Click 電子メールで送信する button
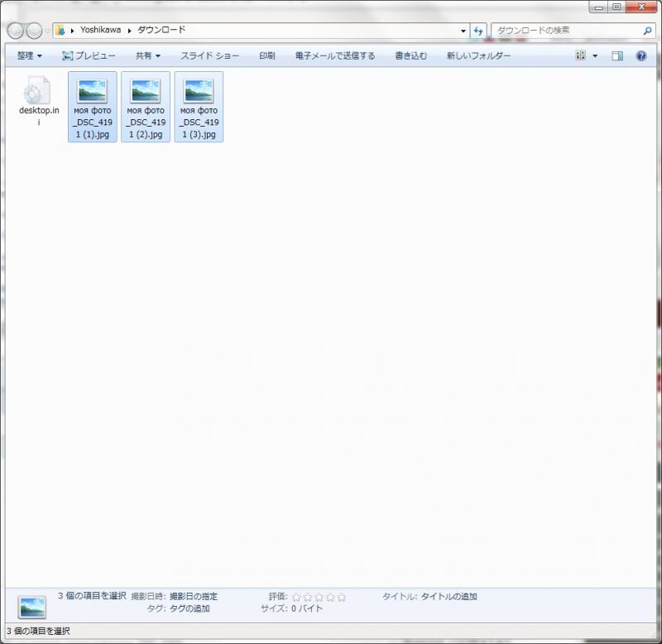The image size is (662, 644). click(335, 55)
